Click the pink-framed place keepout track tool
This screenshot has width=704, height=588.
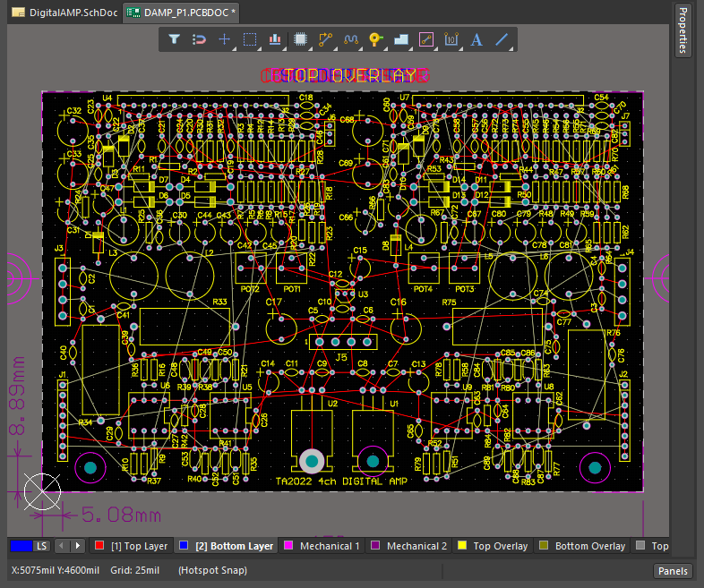(x=426, y=39)
